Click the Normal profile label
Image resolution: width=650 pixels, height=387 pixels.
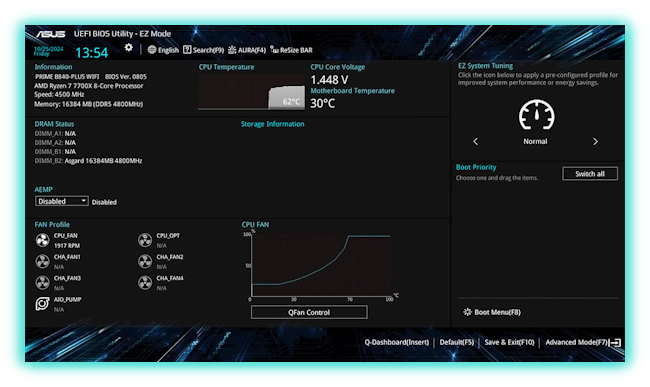(535, 141)
